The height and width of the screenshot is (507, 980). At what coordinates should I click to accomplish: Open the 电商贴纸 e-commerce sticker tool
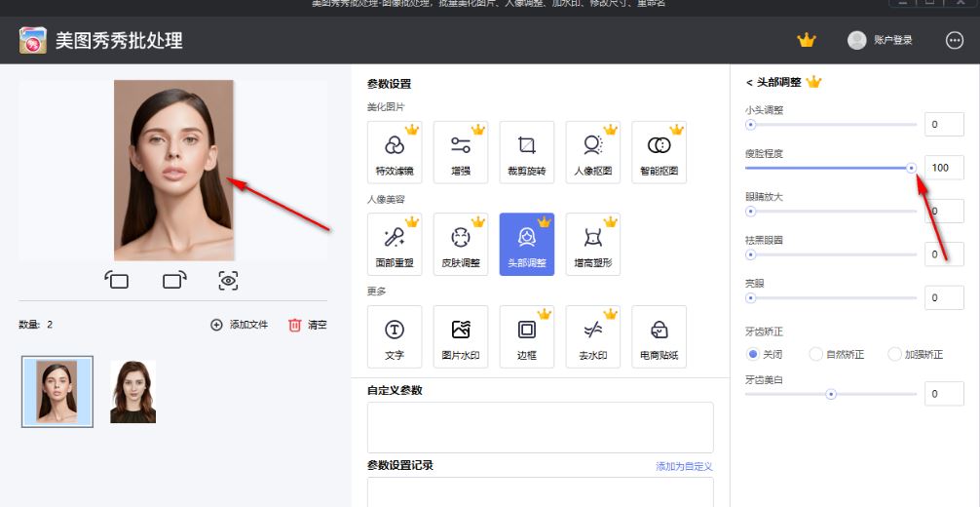point(660,336)
